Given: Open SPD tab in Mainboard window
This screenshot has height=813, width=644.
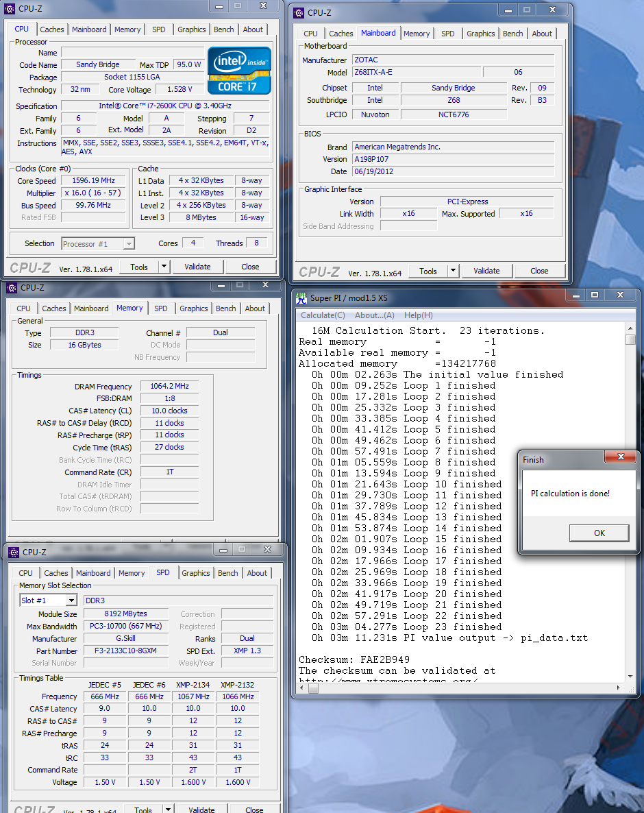Looking at the screenshot, I should click(448, 34).
